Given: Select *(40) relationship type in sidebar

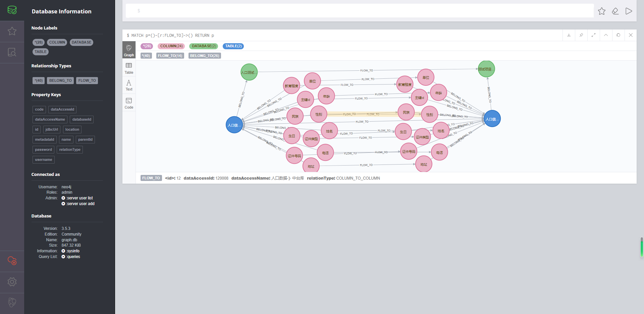Looking at the screenshot, I should point(39,80).
